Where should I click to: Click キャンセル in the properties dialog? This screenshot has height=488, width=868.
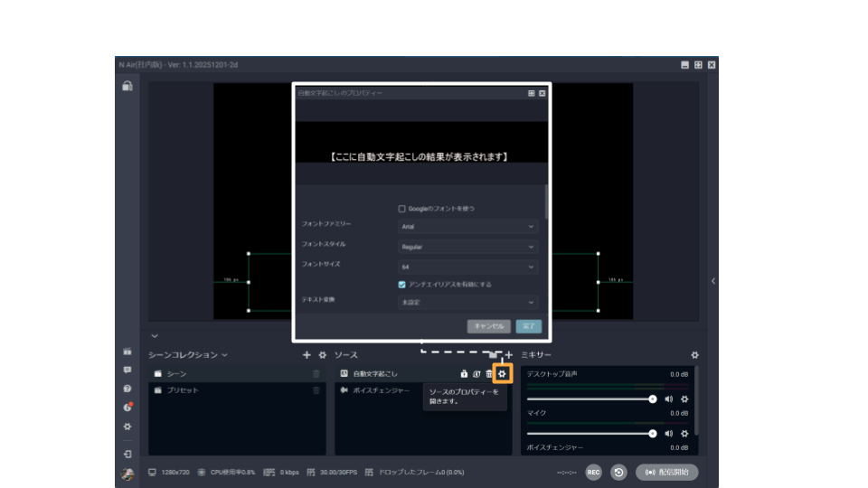click(489, 326)
